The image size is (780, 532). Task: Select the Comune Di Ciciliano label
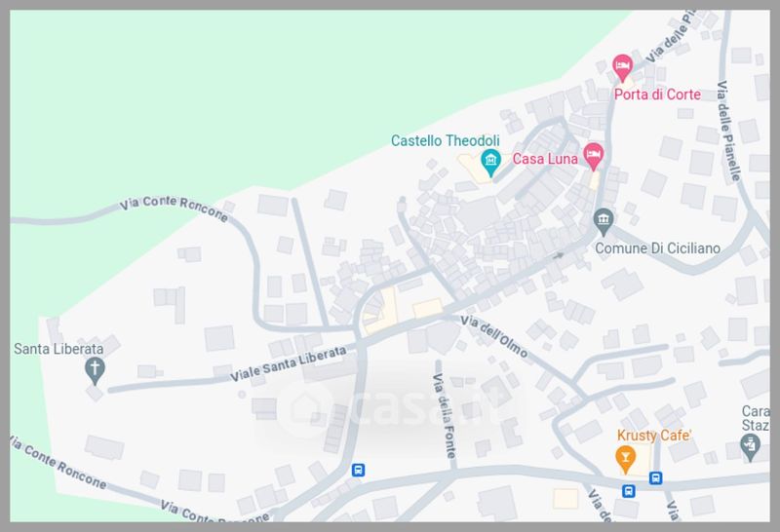click(x=657, y=248)
